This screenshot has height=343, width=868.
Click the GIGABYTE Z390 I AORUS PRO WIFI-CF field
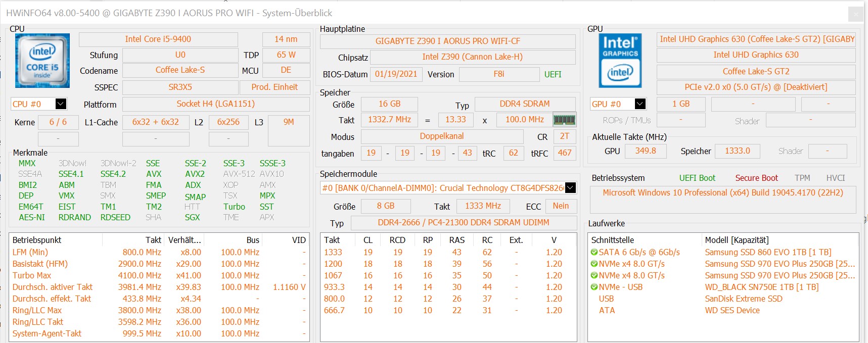[x=448, y=41]
